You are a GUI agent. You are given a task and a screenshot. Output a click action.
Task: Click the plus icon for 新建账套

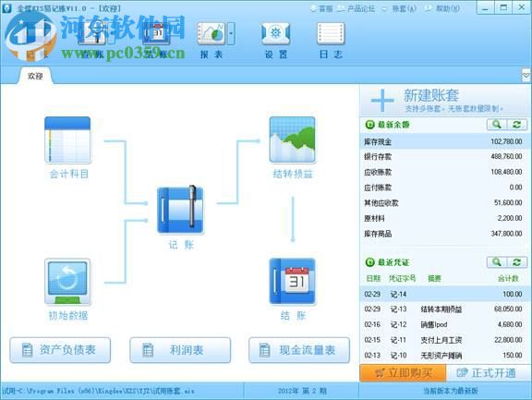tap(382, 101)
